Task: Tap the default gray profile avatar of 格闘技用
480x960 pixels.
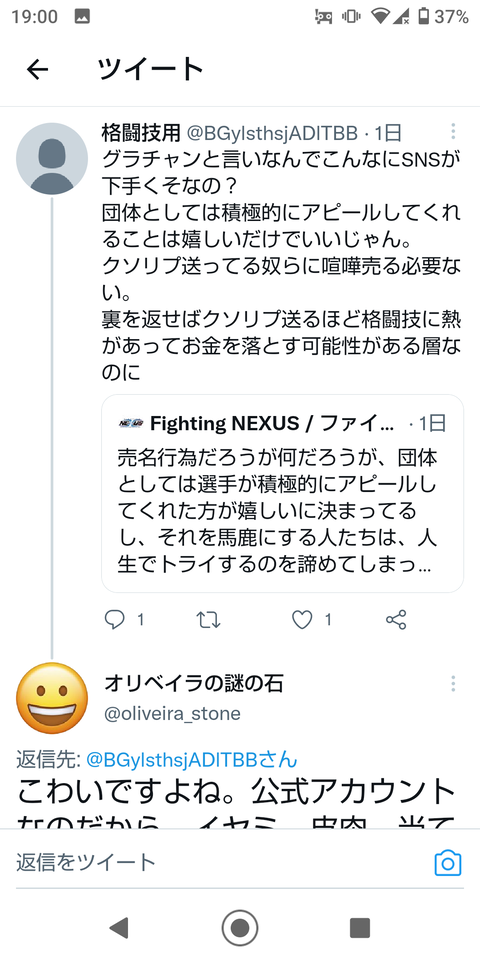Action: [x=52, y=159]
